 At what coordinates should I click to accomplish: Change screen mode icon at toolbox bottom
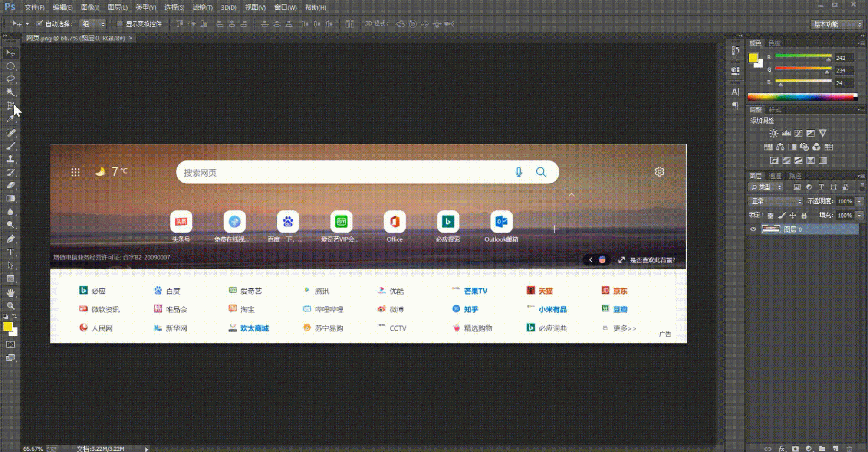(x=10, y=358)
